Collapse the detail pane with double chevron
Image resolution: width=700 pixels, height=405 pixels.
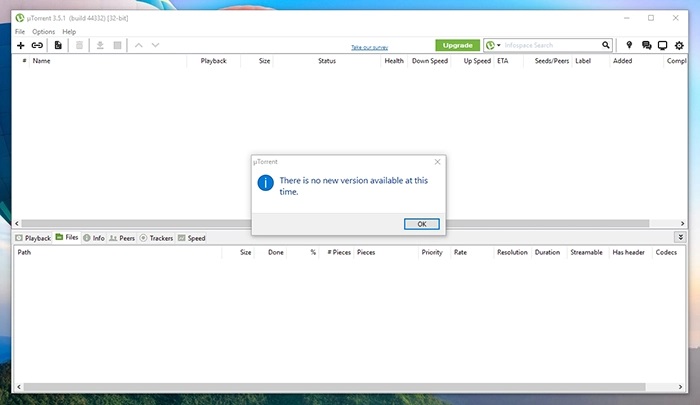click(680, 237)
